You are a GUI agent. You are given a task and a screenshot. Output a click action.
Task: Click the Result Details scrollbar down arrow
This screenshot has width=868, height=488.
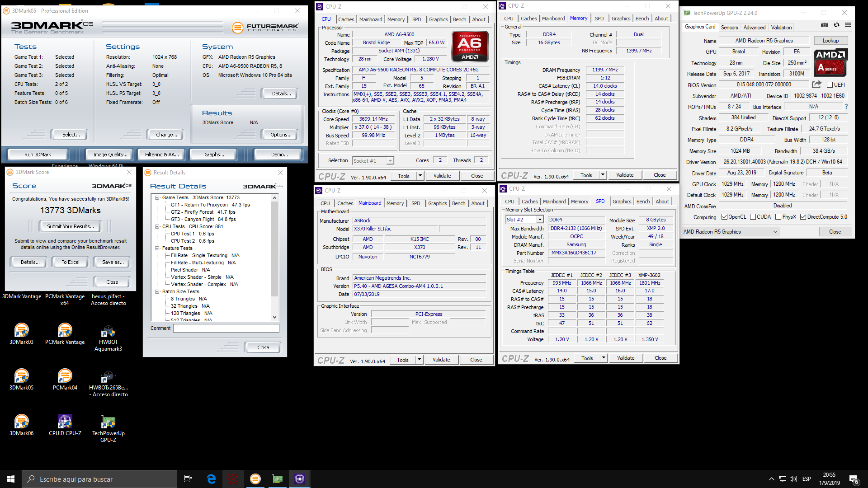(x=274, y=317)
